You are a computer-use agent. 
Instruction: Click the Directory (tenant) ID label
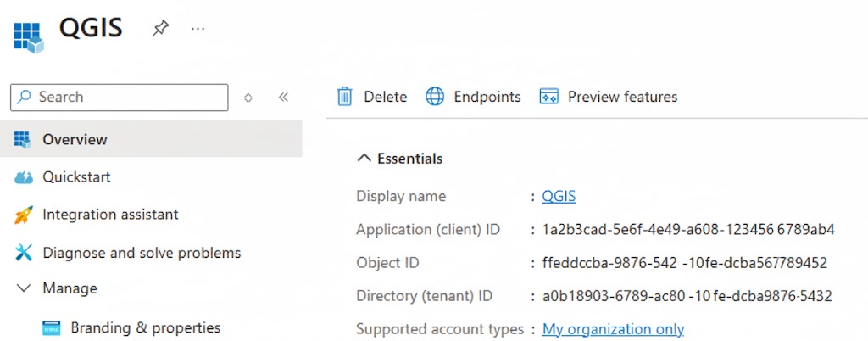424,296
